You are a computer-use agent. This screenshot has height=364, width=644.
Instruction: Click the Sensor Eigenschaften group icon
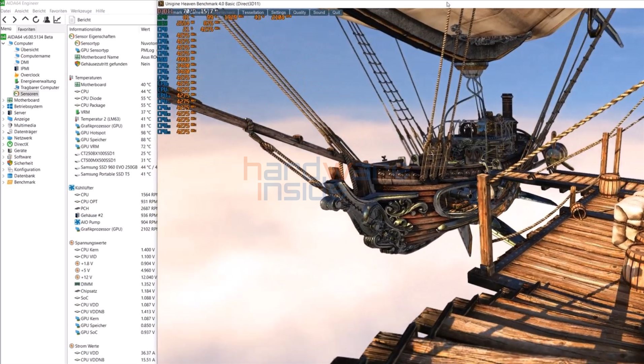click(x=71, y=36)
